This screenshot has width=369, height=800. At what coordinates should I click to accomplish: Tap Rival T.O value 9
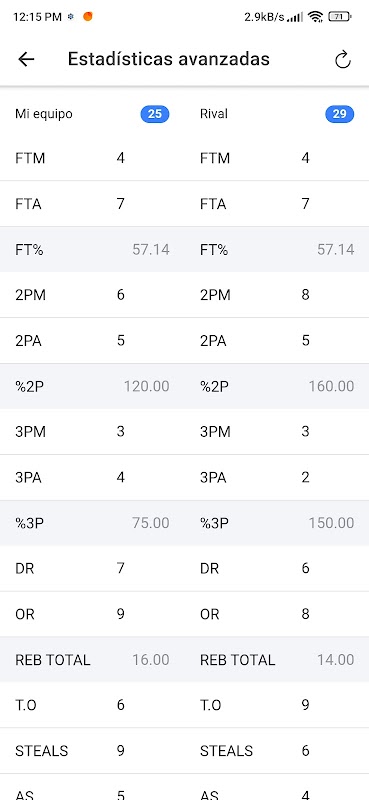coord(305,705)
